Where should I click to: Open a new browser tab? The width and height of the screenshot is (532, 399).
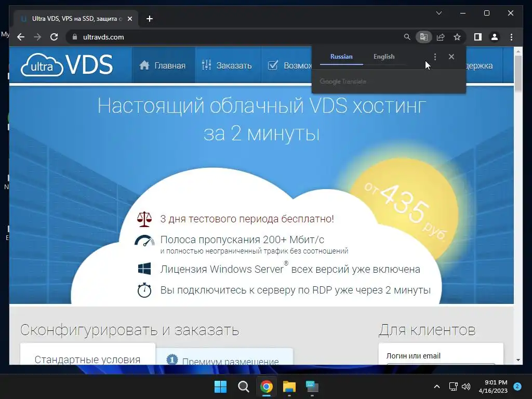coord(150,19)
